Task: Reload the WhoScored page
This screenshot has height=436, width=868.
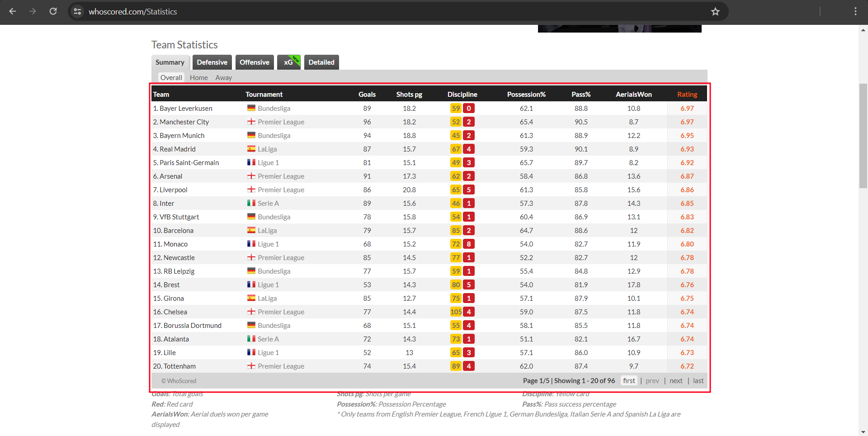Action: [53, 11]
